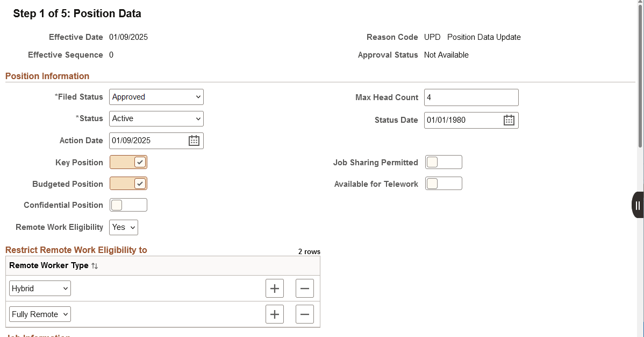Open the Hybrid worker type dropdown
Screen dimensions: 644x337
[39, 288]
